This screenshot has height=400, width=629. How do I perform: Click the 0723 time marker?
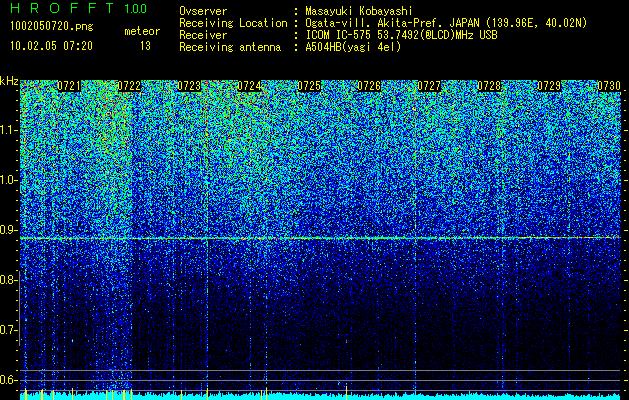[189, 86]
